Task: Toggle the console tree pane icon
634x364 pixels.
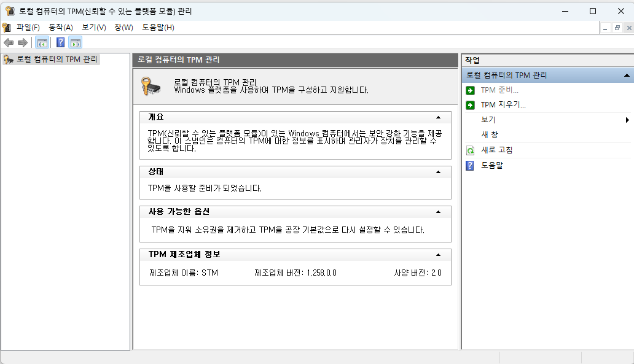Action: coord(42,42)
